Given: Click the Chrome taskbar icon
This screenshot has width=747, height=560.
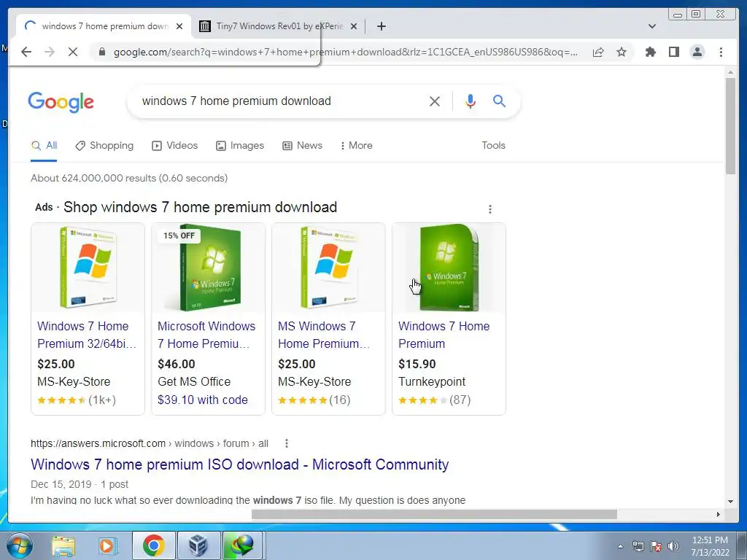Looking at the screenshot, I should (153, 545).
